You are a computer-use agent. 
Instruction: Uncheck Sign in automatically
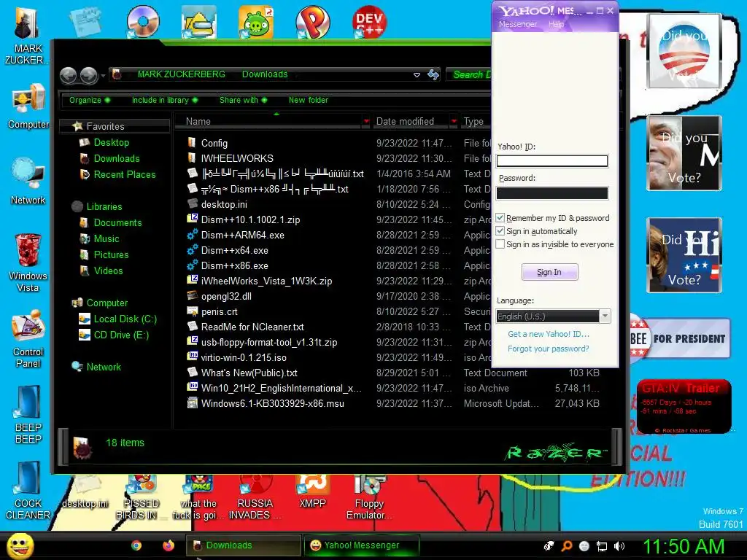coord(500,231)
